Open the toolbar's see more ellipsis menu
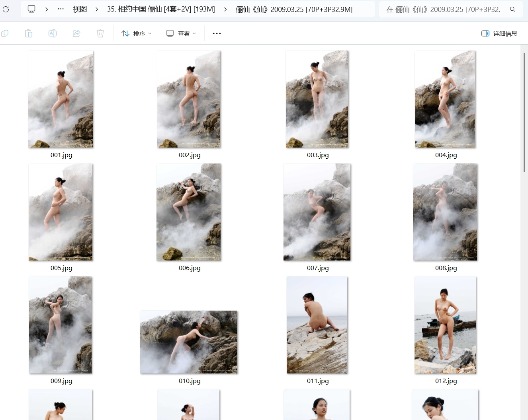528x420 pixels. click(x=217, y=33)
